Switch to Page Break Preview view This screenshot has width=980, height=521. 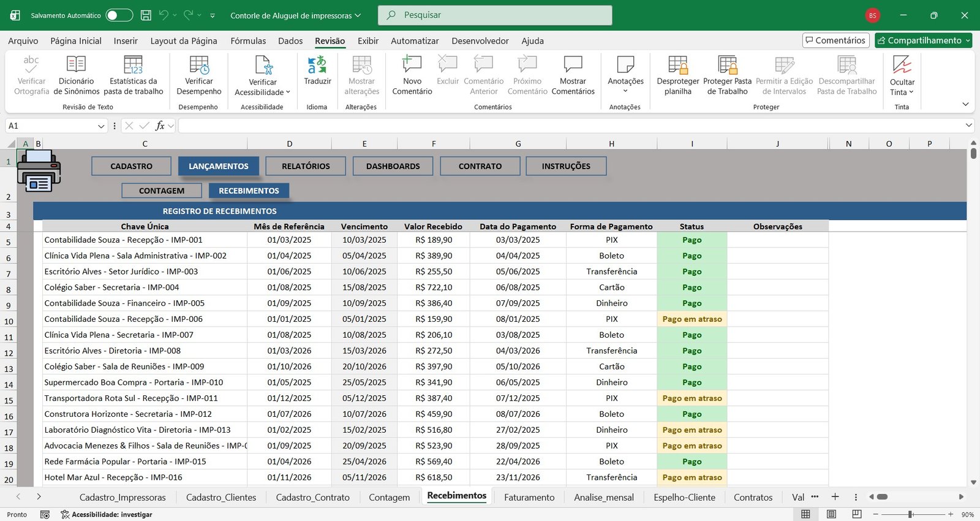pos(857,514)
